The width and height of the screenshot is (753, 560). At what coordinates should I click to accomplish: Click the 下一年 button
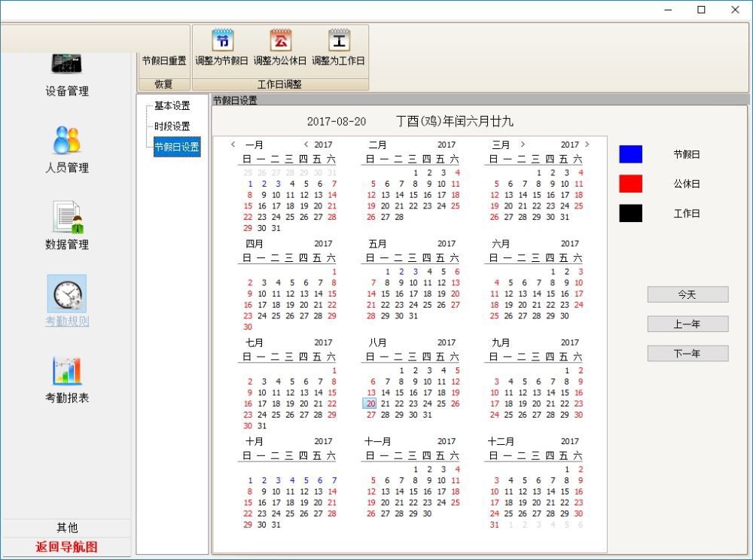coord(687,354)
